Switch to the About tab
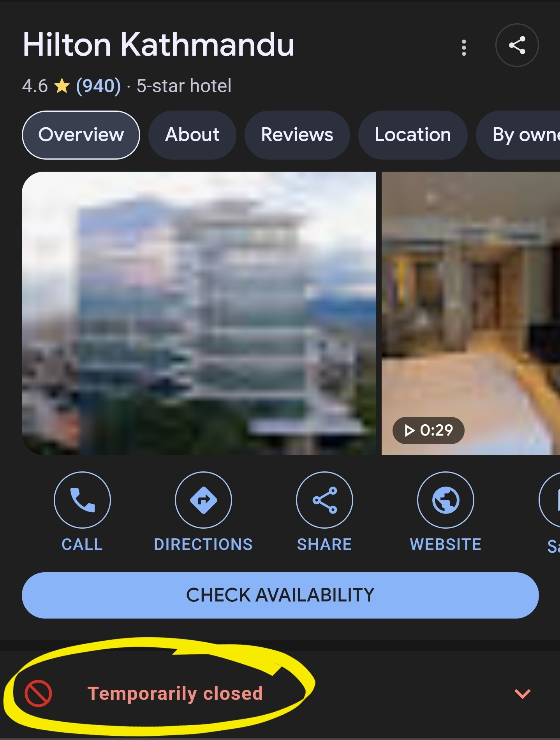The width and height of the screenshot is (560, 740). click(192, 135)
